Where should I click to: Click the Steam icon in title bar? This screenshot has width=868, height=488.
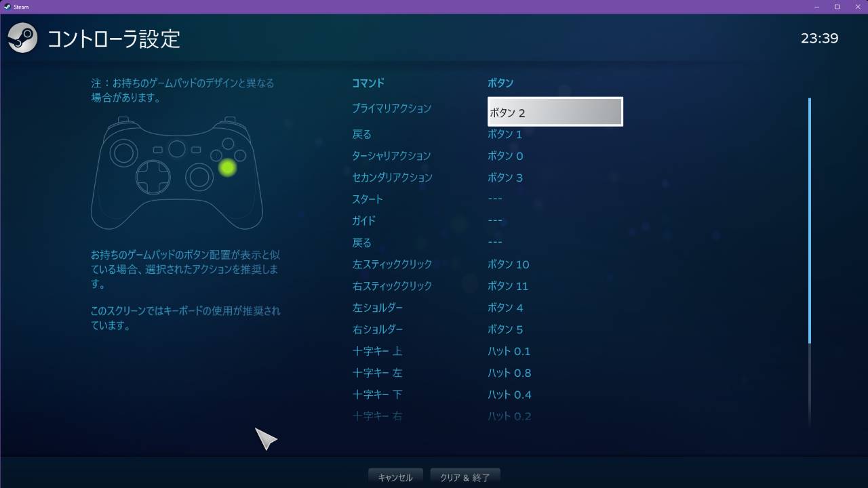point(7,6)
